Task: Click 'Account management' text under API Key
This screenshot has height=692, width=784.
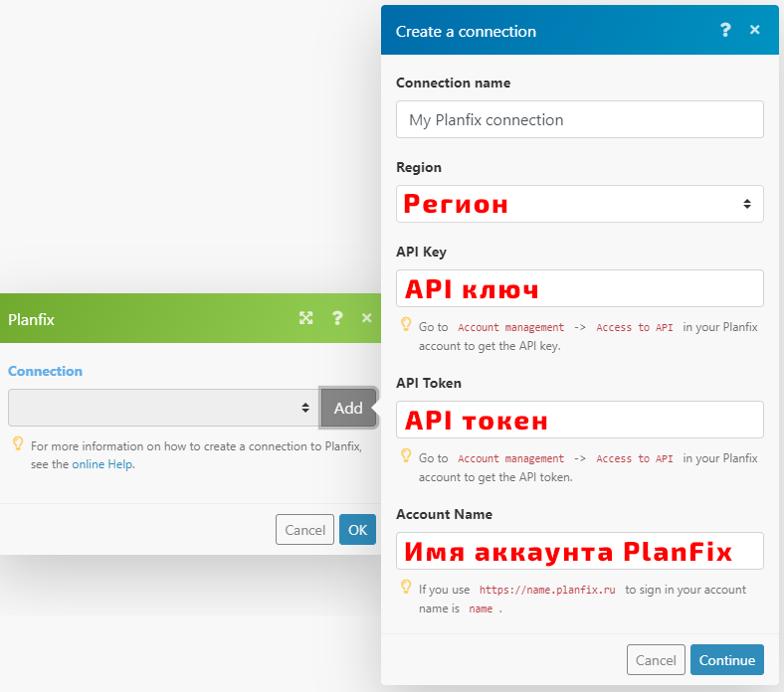Action: 510,327
